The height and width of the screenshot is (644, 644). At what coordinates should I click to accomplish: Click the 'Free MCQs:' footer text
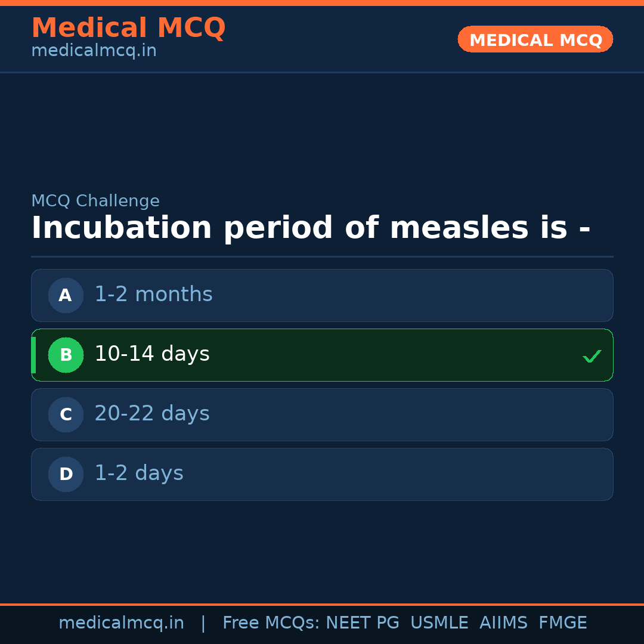tap(271, 623)
